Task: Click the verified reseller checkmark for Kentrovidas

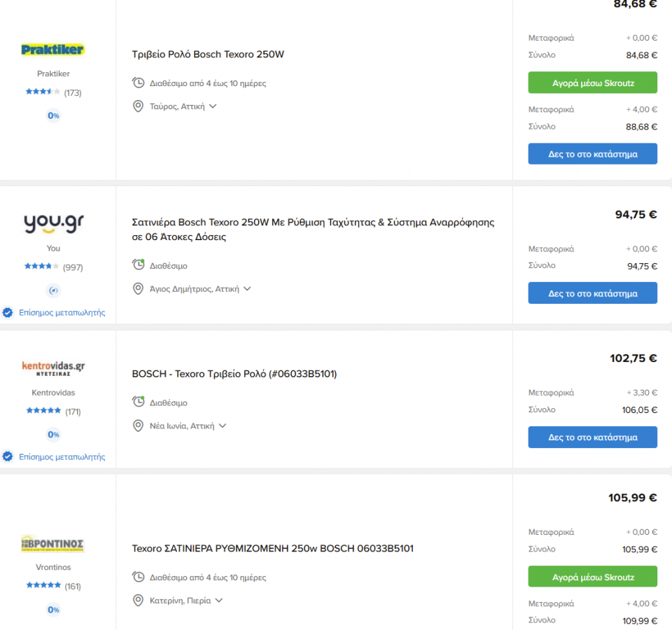Action: click(x=8, y=456)
